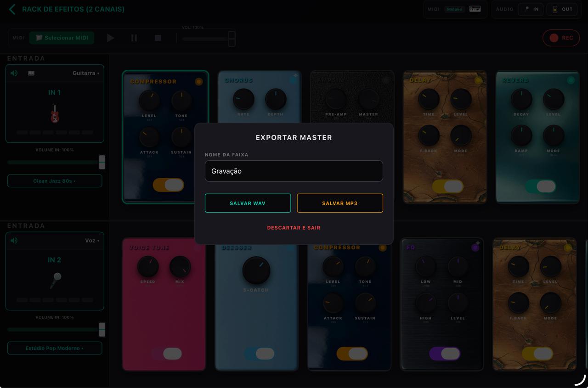Open the Mvlave MIDI device selector
588x388 pixels.
(x=454, y=9)
